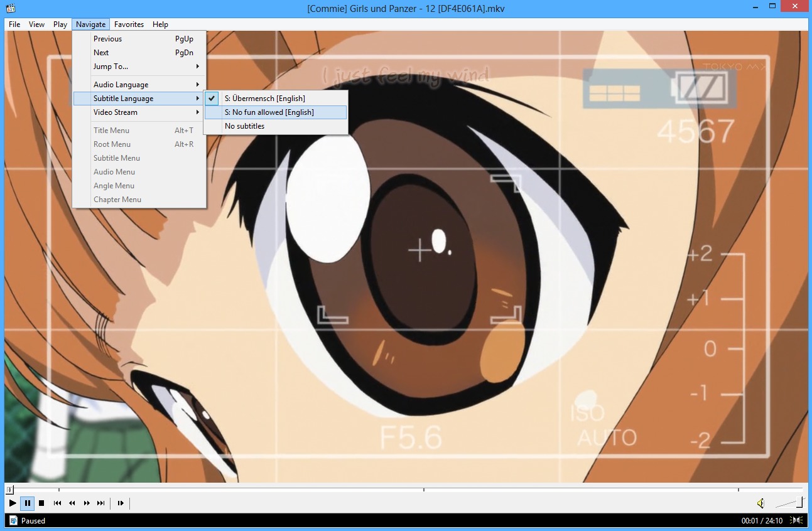The width and height of the screenshot is (812, 531).
Task: Click the seek bar thumb at the start
Action: pyautogui.click(x=8, y=489)
